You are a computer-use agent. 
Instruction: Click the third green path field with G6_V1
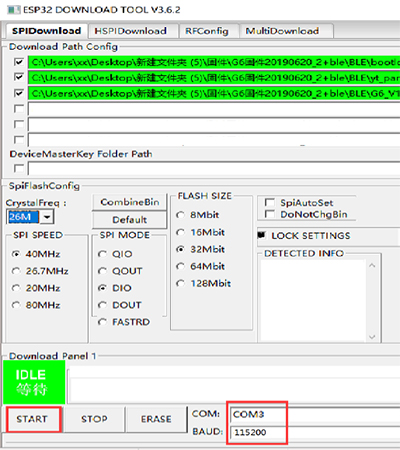[214, 93]
